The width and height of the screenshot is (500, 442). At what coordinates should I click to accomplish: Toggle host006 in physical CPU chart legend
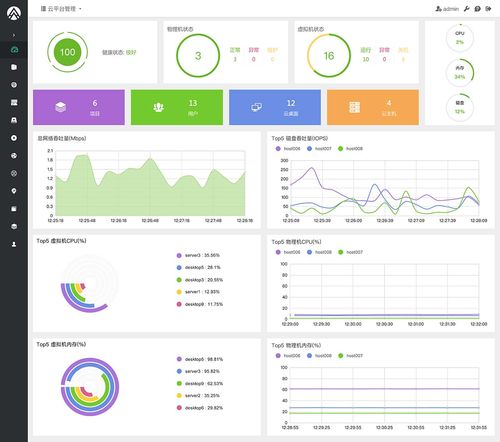[288, 252]
